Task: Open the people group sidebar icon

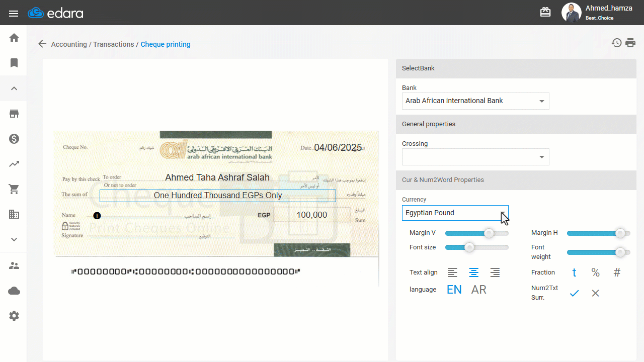Action: (14, 265)
